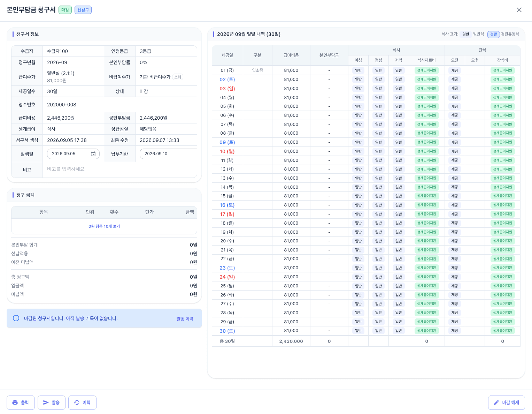Select the 03 (일) date cell
532x414 pixels.
tap(227, 89)
